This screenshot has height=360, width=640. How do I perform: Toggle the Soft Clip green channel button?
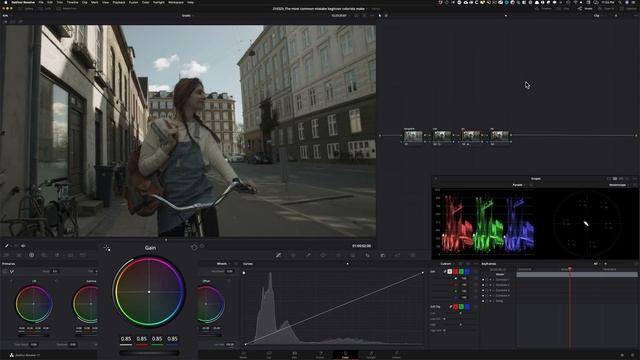461,307
